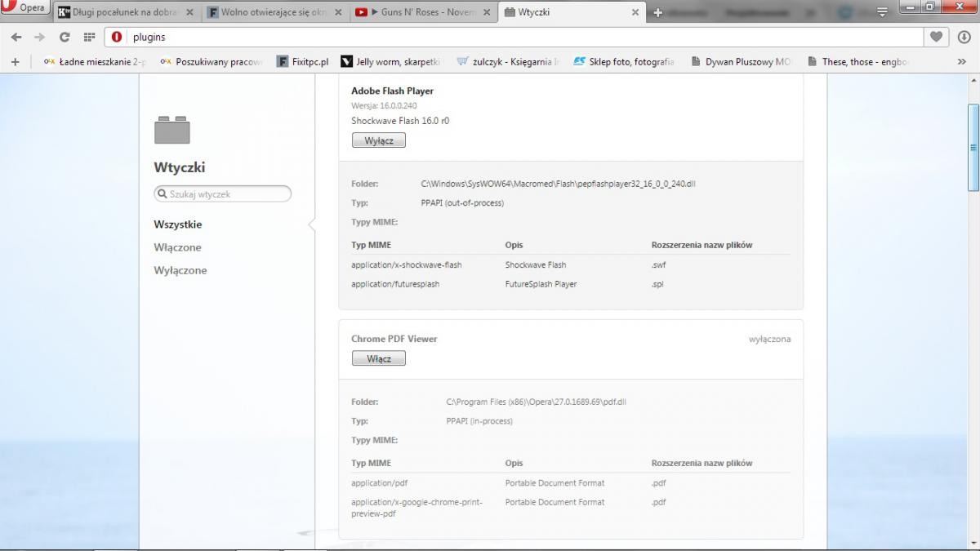Open the 'These, those - engbo' bookmark
This screenshot has height=551, width=980.
tap(857, 61)
